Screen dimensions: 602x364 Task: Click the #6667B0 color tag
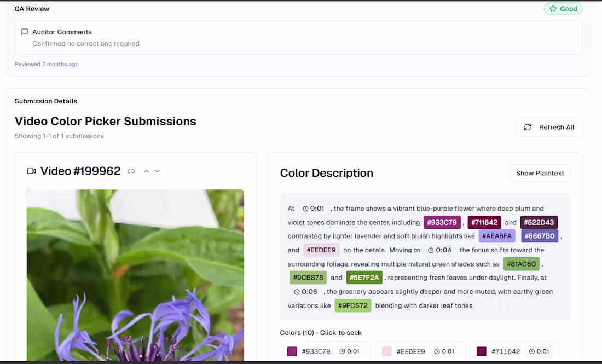pyautogui.click(x=540, y=236)
